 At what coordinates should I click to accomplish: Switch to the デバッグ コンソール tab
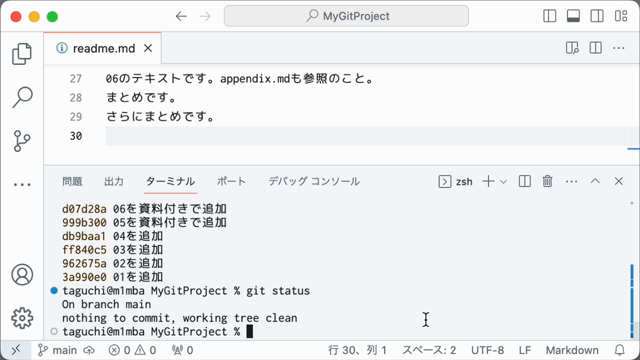tap(314, 181)
